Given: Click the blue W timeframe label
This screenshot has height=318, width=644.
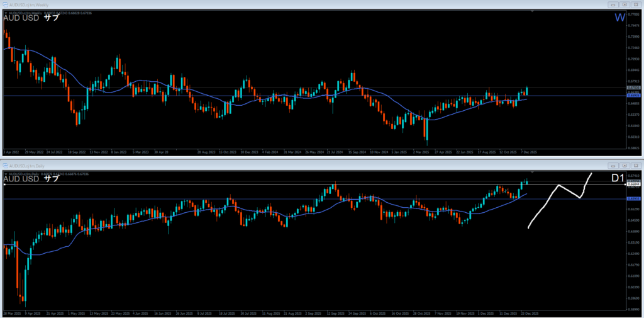Looking at the screenshot, I should coord(619,18).
